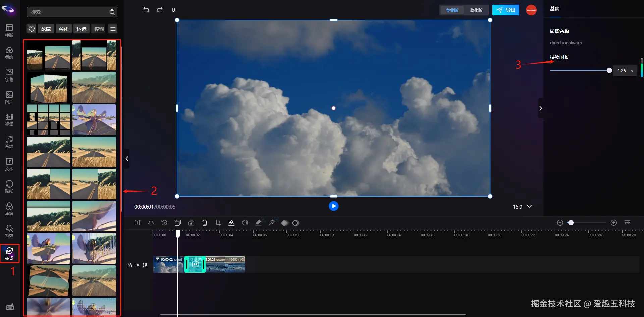The height and width of the screenshot is (317, 644).
Task: Open the 贴纸 stickers sidebar panel
Action: (x=9, y=187)
